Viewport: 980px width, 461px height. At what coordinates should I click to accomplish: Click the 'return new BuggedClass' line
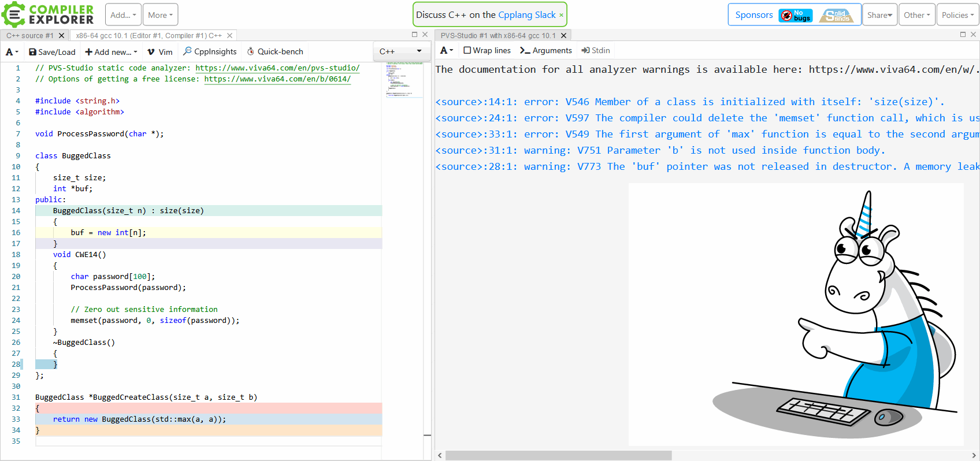tap(139, 419)
